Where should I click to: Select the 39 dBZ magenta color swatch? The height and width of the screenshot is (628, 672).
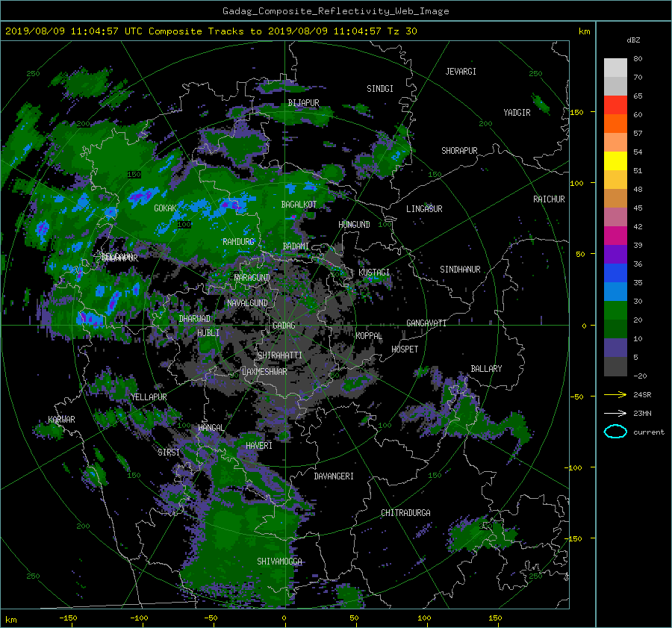coord(615,236)
